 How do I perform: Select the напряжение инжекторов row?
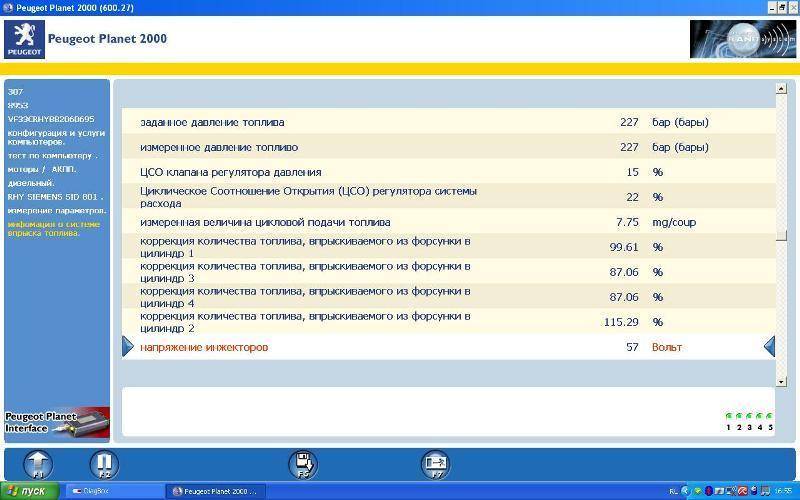pos(448,347)
